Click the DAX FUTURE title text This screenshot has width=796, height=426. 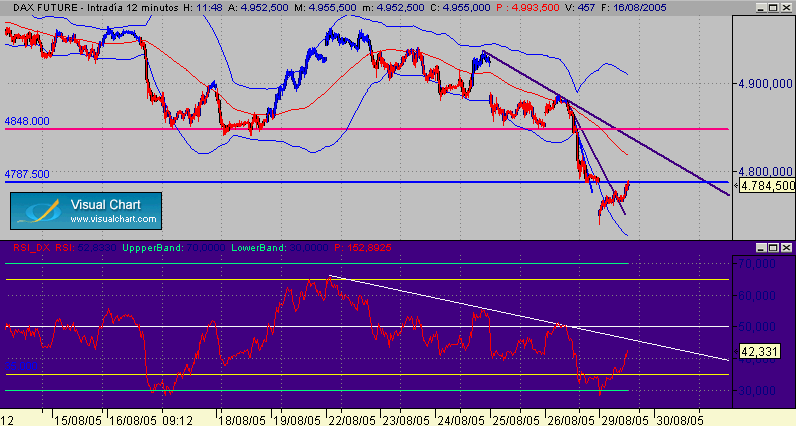(45, 8)
